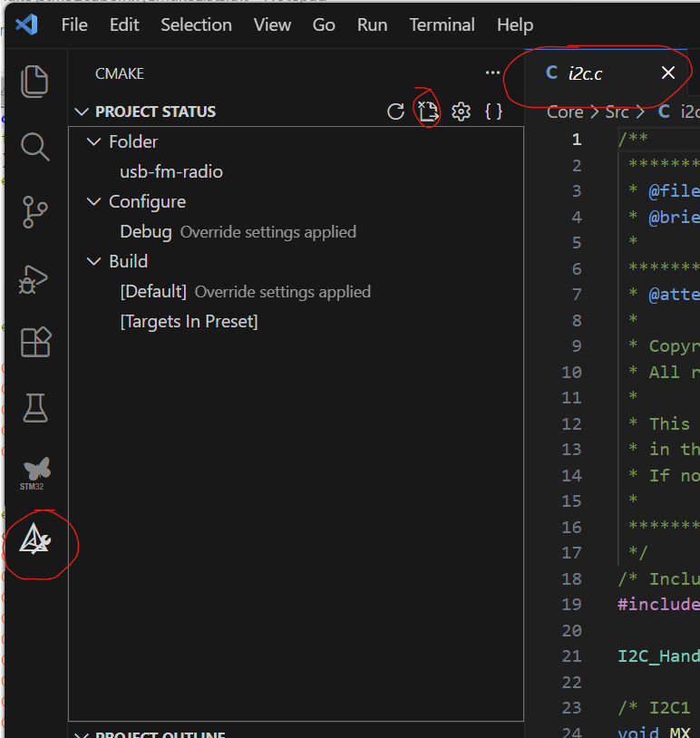The height and width of the screenshot is (738, 700).
Task: Collapse the Configure tree node
Action: 92,202
